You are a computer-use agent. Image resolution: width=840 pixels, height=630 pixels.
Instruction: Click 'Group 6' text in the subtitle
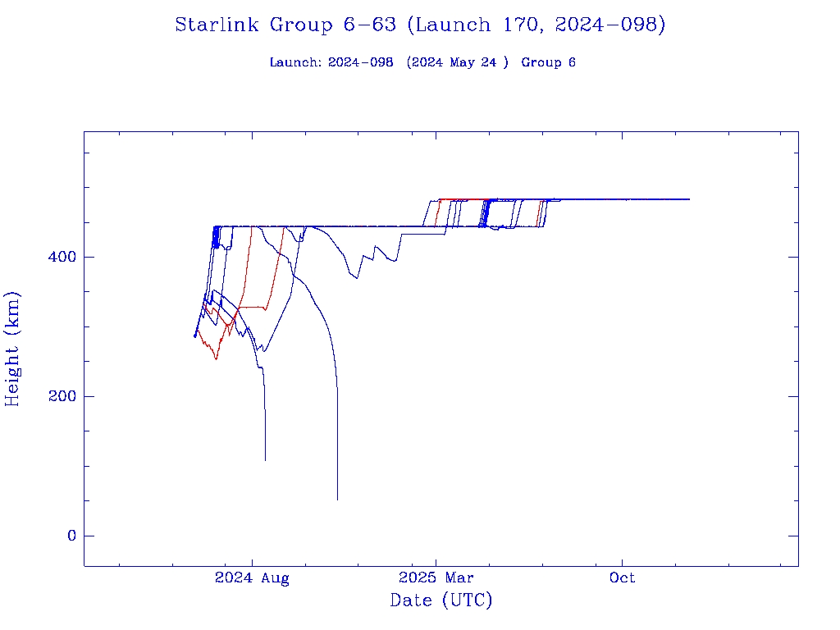548,62
